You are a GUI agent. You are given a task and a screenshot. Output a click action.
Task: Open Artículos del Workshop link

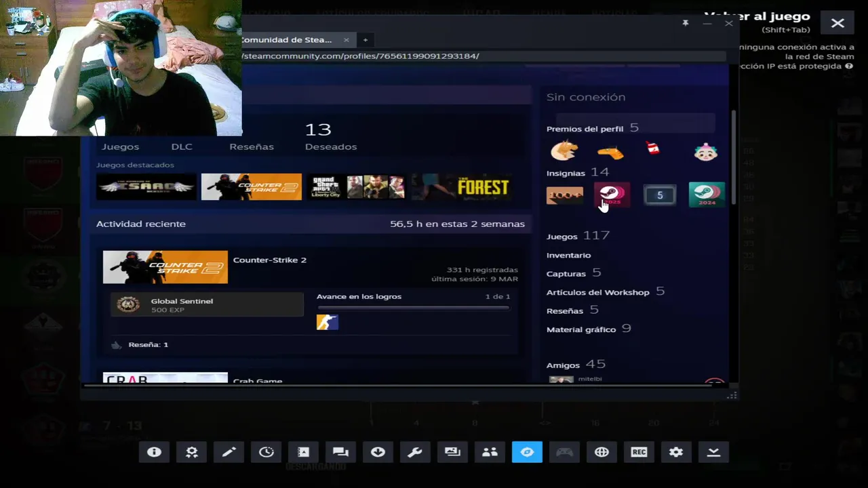[x=606, y=291]
